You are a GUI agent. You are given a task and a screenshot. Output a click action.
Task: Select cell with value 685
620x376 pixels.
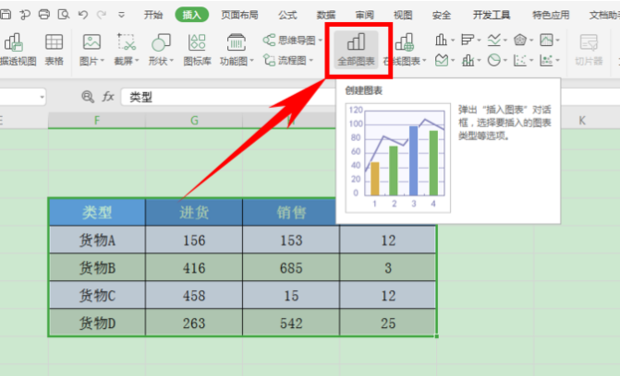[x=291, y=268]
